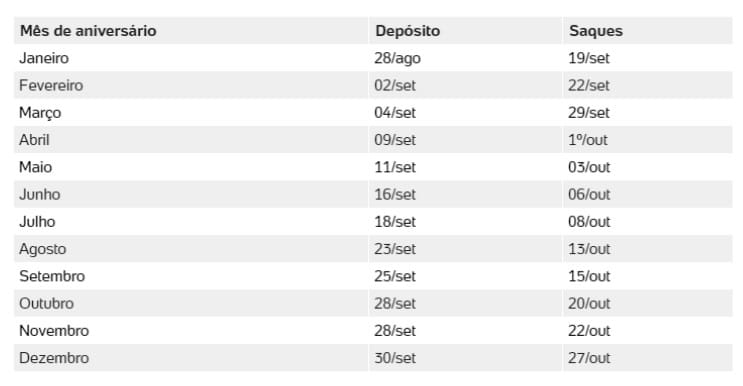The image size is (743, 386).
Task: Click the 20/out withdrawal for Outubro
Action: [x=589, y=304]
